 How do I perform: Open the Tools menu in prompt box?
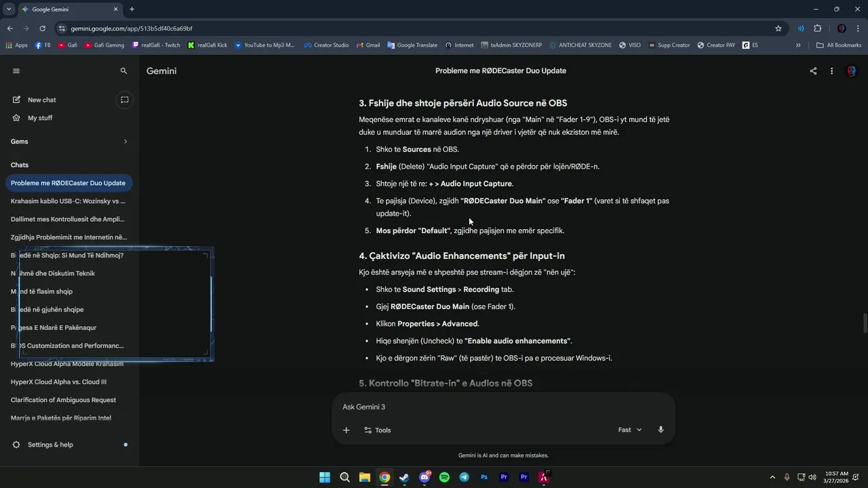pos(377,430)
